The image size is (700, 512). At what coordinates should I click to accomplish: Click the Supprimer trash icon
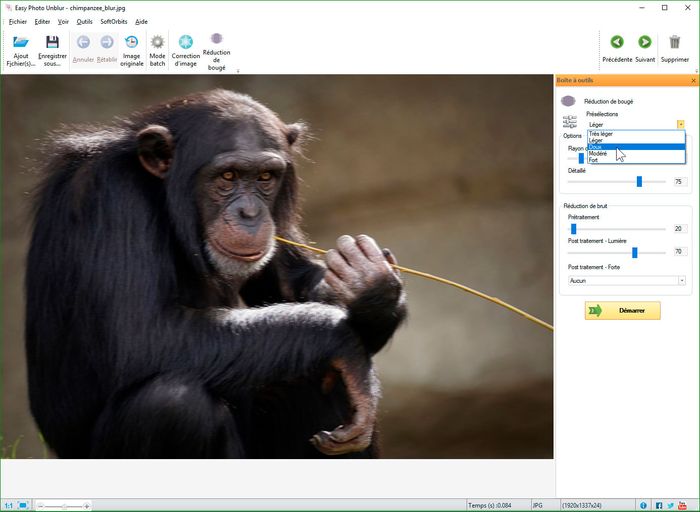click(x=675, y=43)
